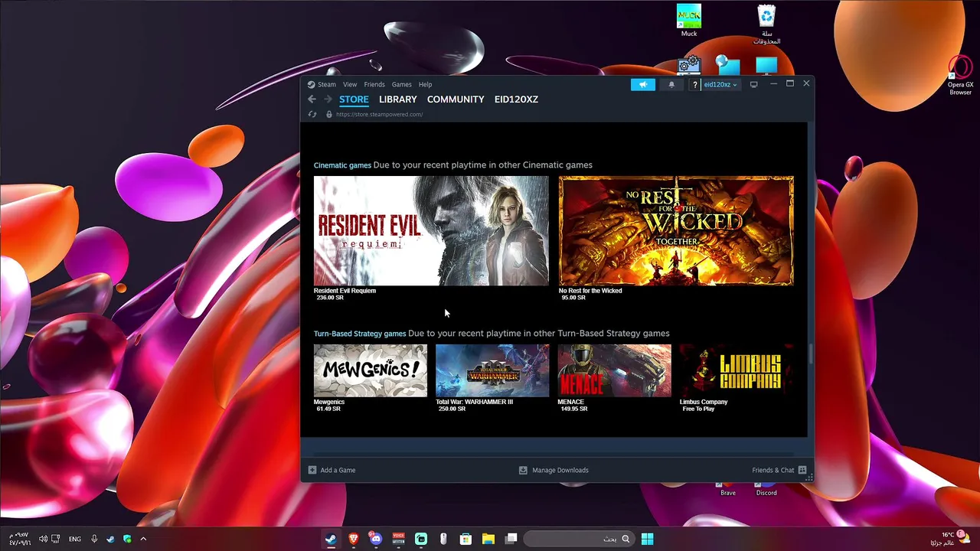Click the 250.00 SR price
Viewport: 980px width, 551px height.
click(x=452, y=409)
